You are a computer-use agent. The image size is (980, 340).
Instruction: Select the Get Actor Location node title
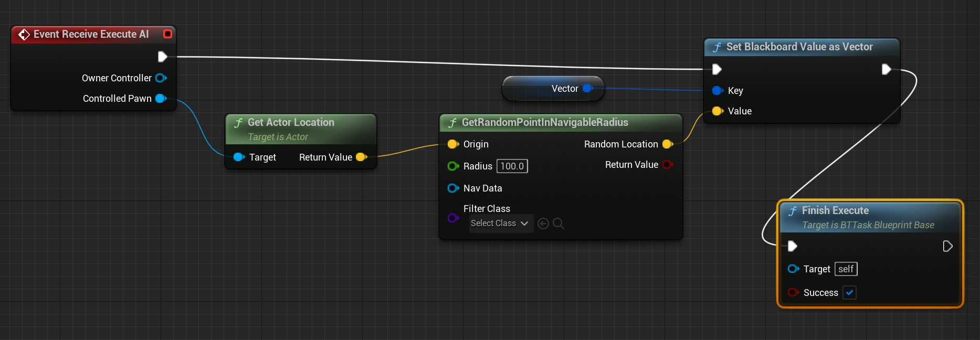(291, 122)
